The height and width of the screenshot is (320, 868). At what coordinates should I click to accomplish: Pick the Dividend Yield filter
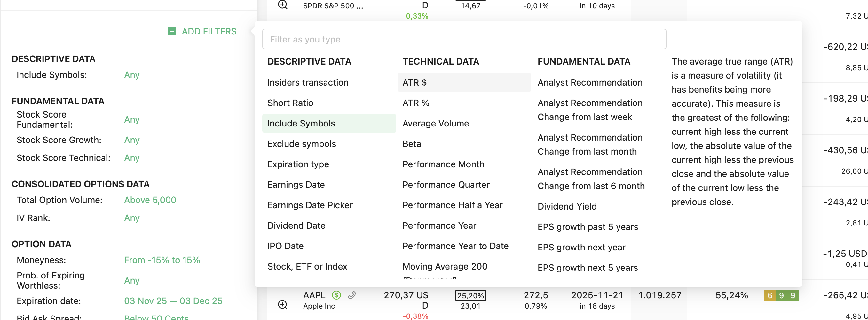point(567,206)
